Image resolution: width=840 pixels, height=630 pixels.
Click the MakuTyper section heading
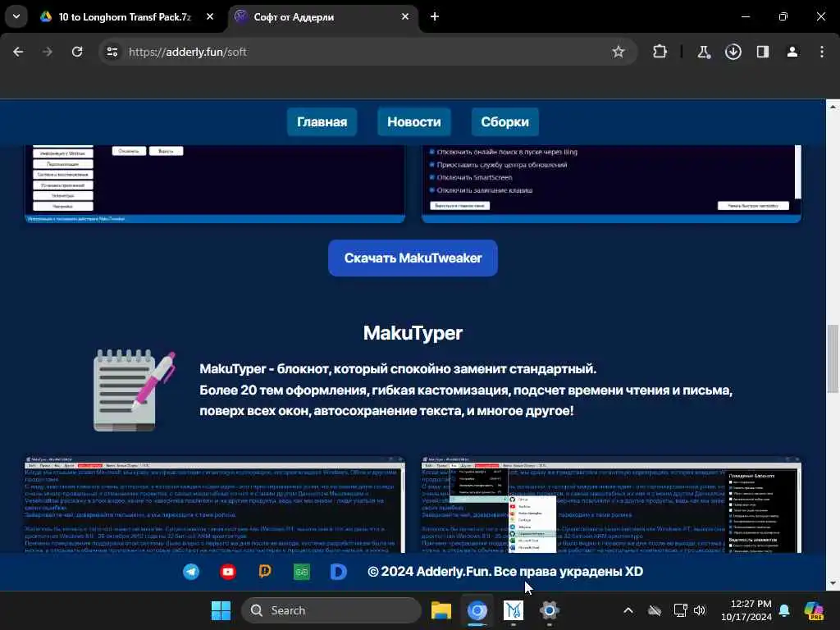[413, 333]
